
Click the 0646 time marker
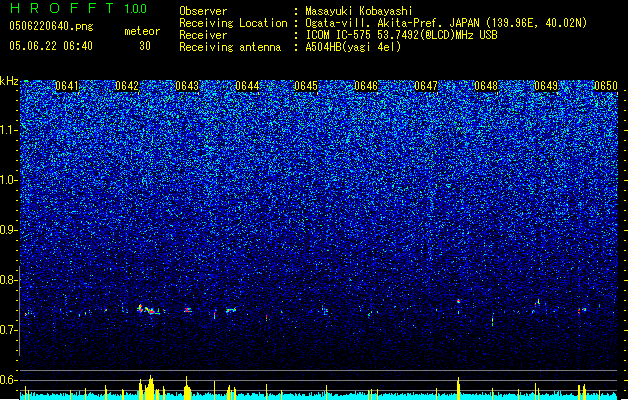click(366, 86)
